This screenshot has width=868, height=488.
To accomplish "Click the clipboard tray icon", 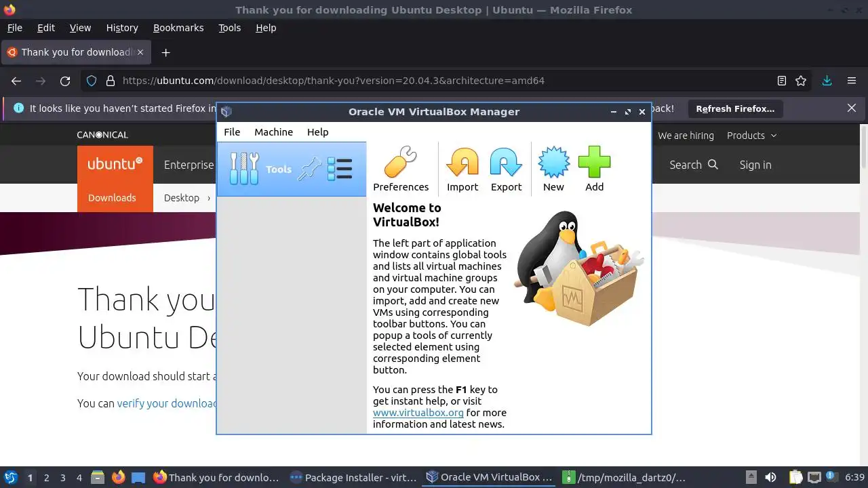I will (795, 478).
